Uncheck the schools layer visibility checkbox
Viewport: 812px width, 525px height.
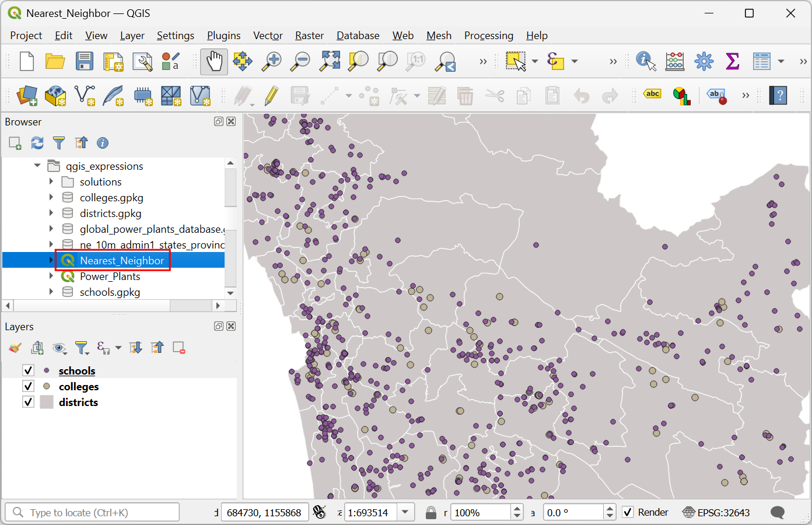[x=28, y=370]
